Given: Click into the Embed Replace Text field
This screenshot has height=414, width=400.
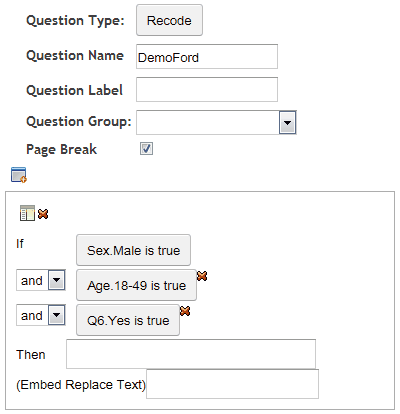Looking at the screenshot, I should [233, 384].
